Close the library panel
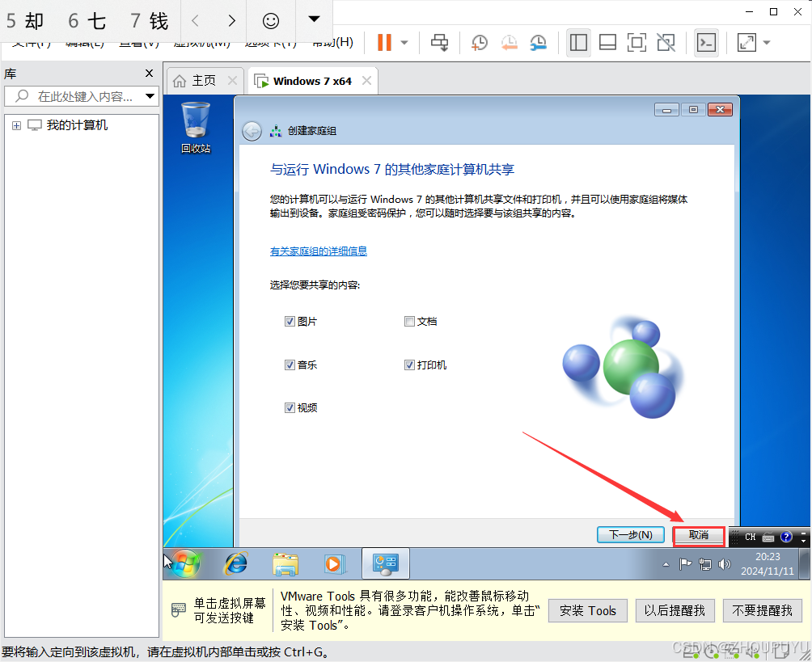 [149, 74]
